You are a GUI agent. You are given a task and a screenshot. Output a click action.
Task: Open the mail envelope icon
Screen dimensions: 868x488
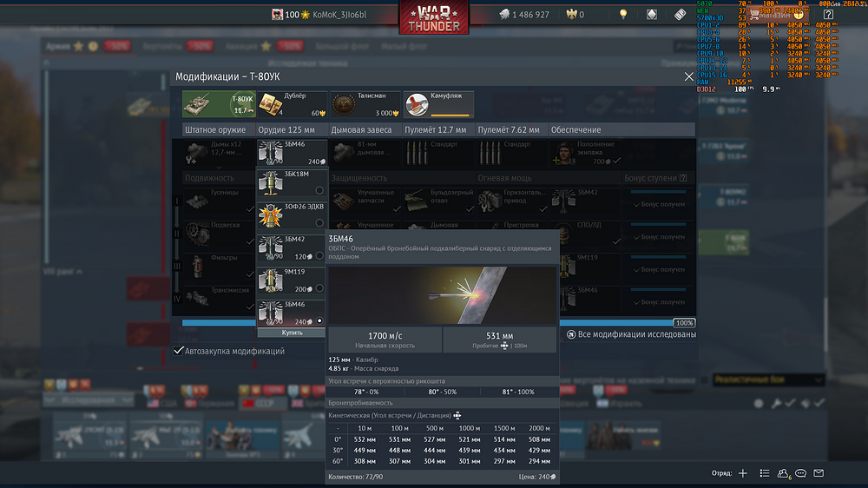point(819,473)
